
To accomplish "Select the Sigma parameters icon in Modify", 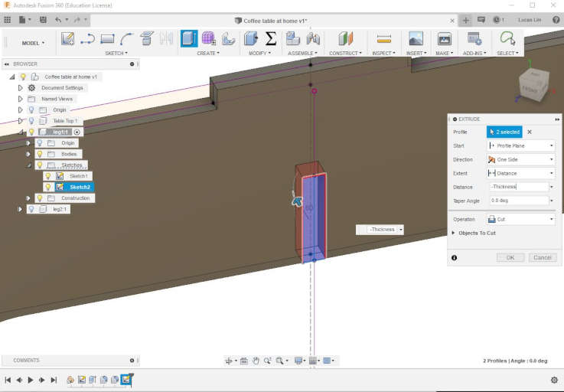I will pos(271,38).
